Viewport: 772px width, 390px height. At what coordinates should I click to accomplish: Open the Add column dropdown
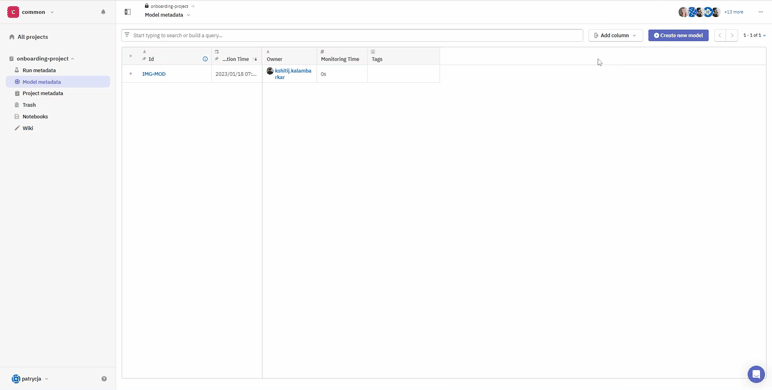pyautogui.click(x=615, y=35)
